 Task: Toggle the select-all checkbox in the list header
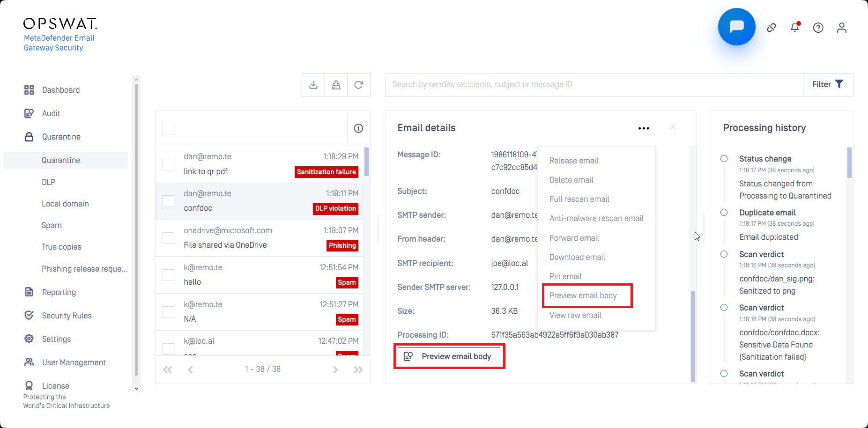168,128
